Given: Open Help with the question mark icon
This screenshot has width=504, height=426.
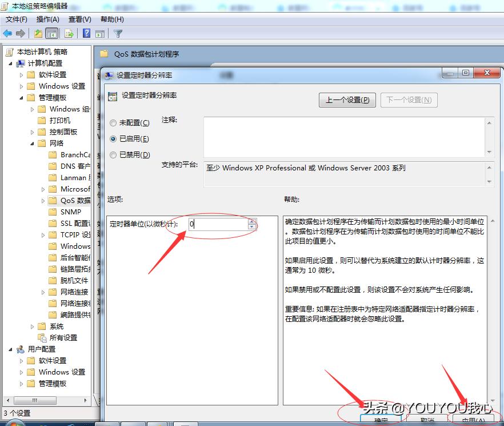Looking at the screenshot, I should (86, 33).
